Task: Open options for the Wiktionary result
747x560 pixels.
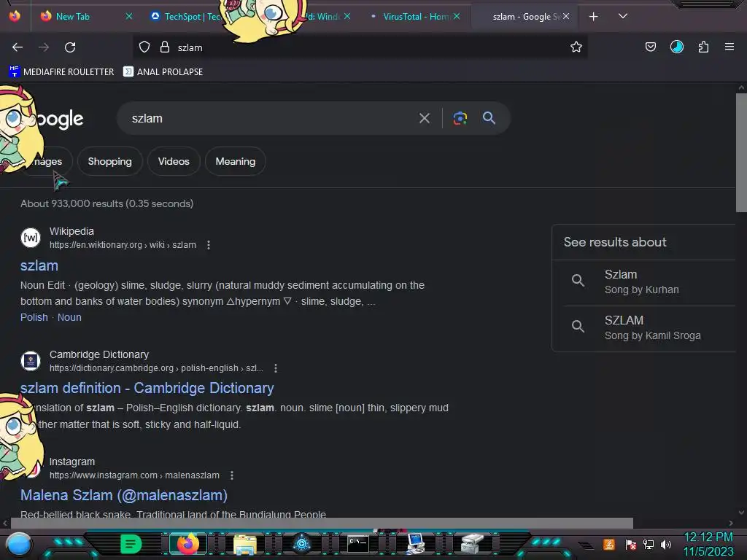Action: (208, 245)
